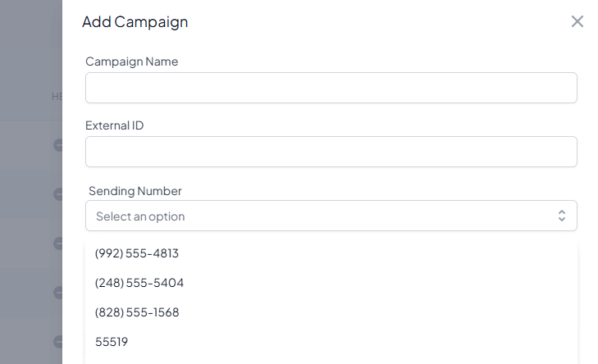Click the up-down chevron in Sending Number
The height and width of the screenshot is (364, 598).
coord(562,216)
